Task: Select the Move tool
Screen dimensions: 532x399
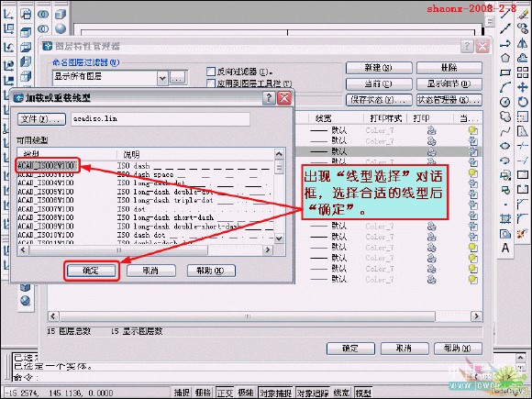Action: (523, 87)
